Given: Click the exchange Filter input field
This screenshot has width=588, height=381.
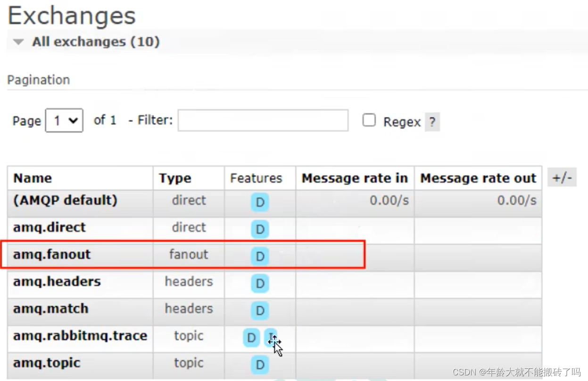Looking at the screenshot, I should tap(263, 121).
